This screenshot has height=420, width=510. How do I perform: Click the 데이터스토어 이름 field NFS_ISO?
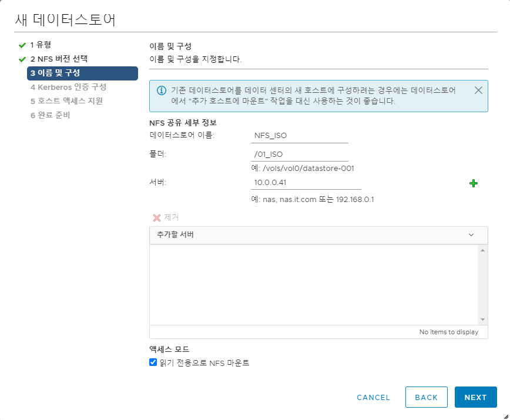click(x=299, y=136)
